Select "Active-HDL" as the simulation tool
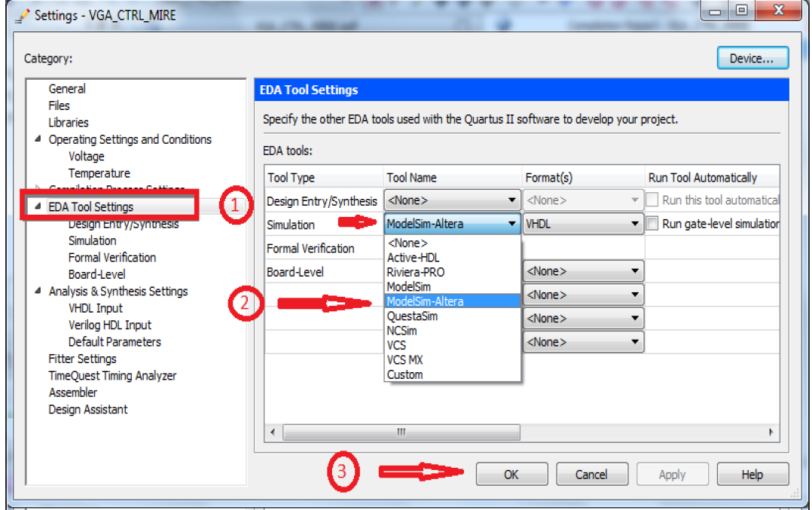The height and width of the screenshot is (510, 812). point(414,257)
